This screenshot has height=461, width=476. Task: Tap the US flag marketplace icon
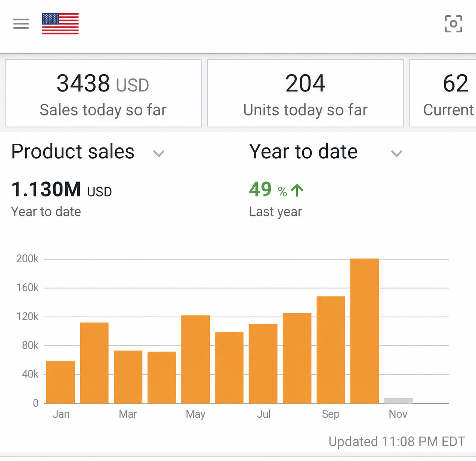[x=61, y=24]
